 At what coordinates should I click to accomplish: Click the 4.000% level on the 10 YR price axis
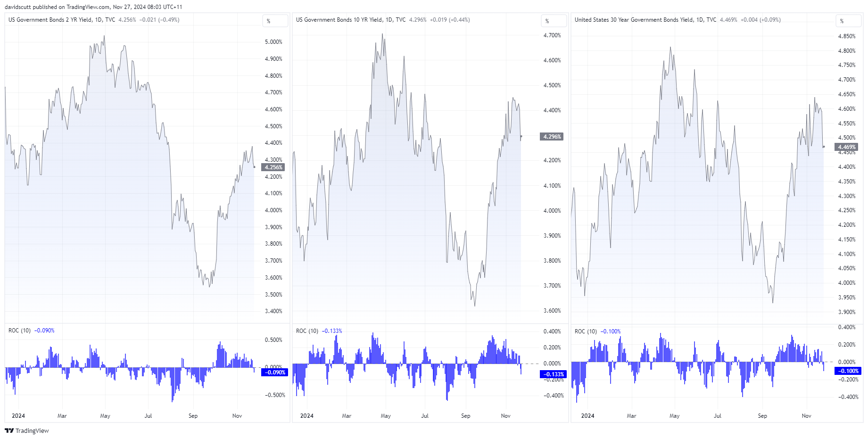point(552,211)
